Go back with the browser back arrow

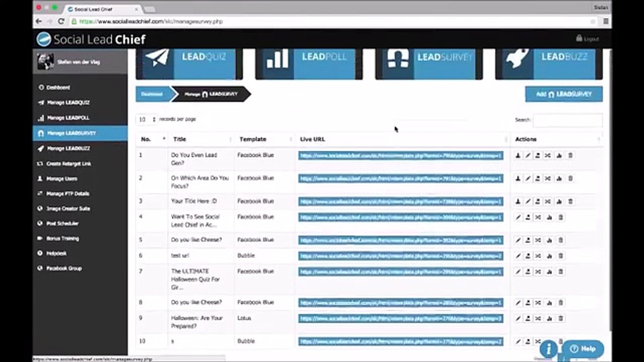pos(39,21)
